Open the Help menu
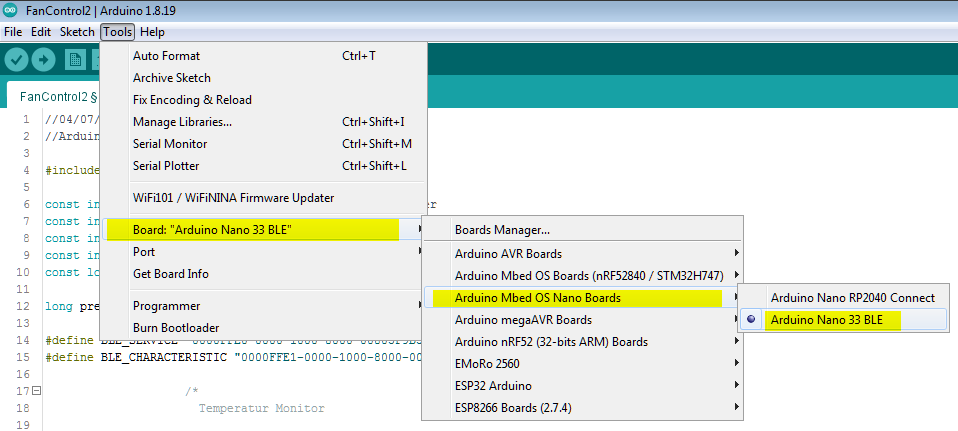Screen dimensions: 958x431 click(152, 32)
